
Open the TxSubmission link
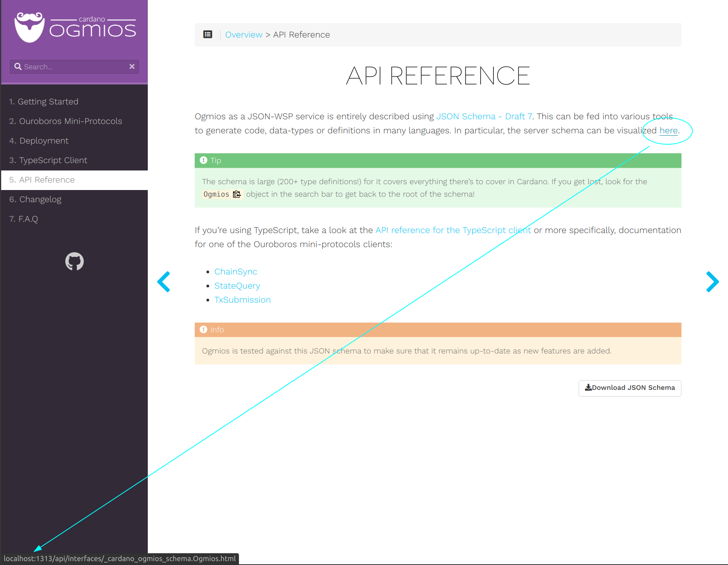tap(242, 300)
